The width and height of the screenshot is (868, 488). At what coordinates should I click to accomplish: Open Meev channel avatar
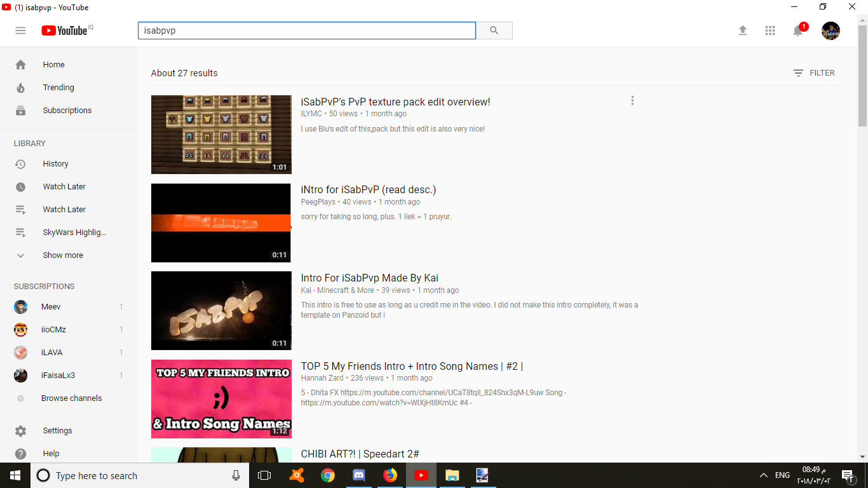(x=21, y=307)
